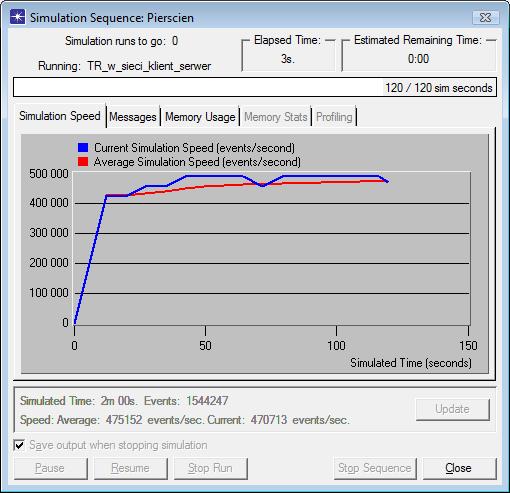Click the Elapsed Time value '3s.'
This screenshot has width=510, height=493.
[x=287, y=59]
